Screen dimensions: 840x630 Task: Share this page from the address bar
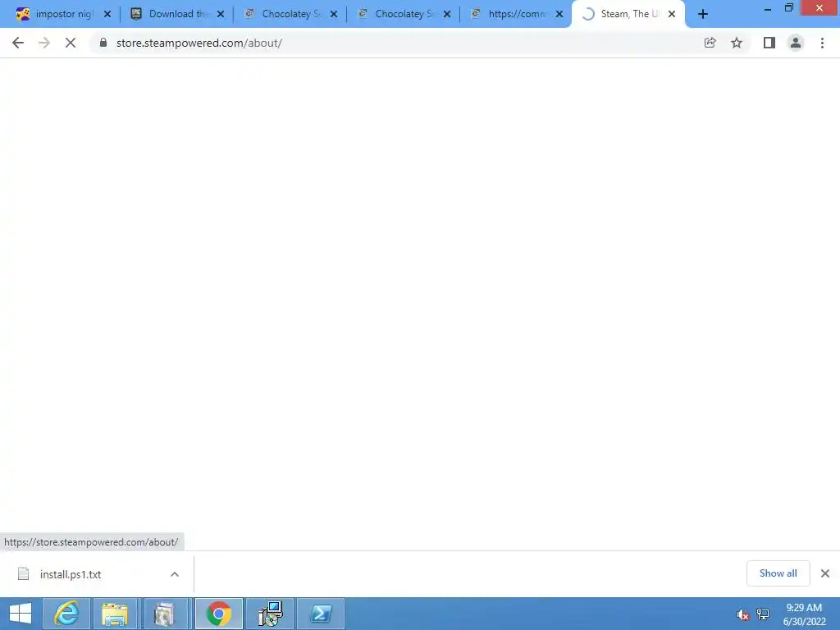(x=710, y=43)
